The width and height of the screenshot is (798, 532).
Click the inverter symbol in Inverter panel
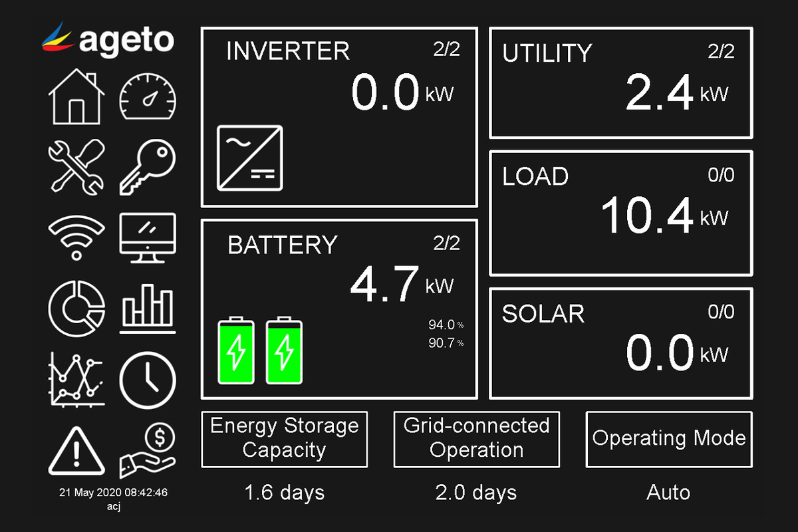(x=250, y=158)
